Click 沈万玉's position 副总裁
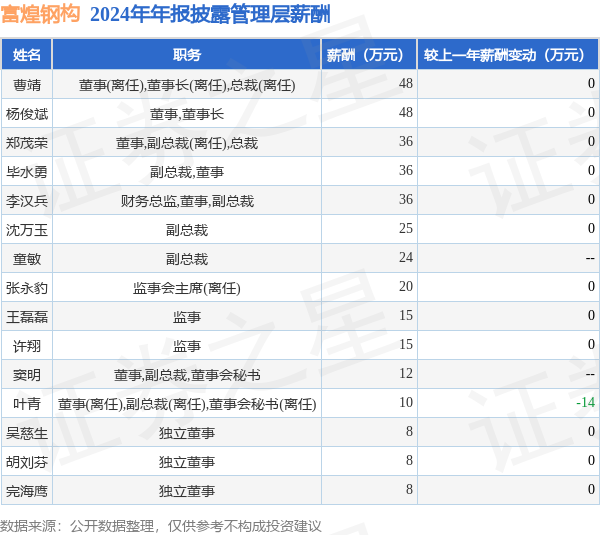 [x=187, y=230]
